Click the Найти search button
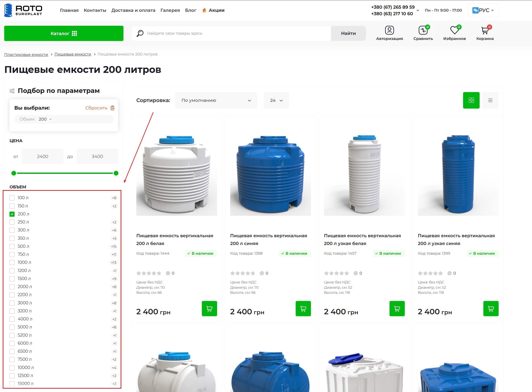This screenshot has height=392, width=532. tap(348, 33)
